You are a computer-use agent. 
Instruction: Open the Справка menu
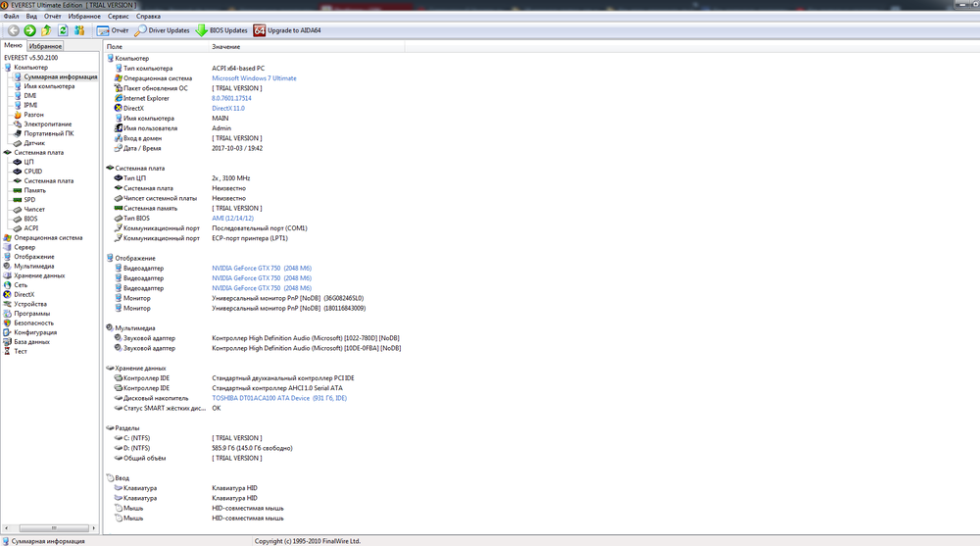pos(148,17)
